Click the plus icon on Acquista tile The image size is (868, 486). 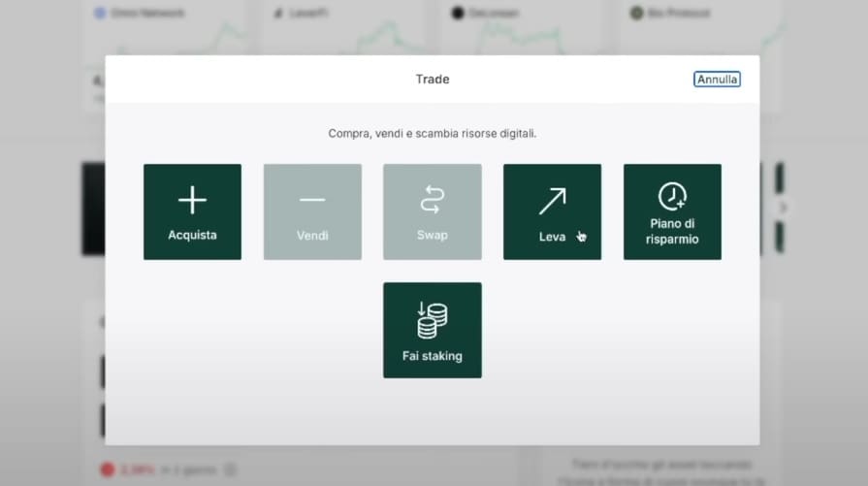[x=192, y=201]
